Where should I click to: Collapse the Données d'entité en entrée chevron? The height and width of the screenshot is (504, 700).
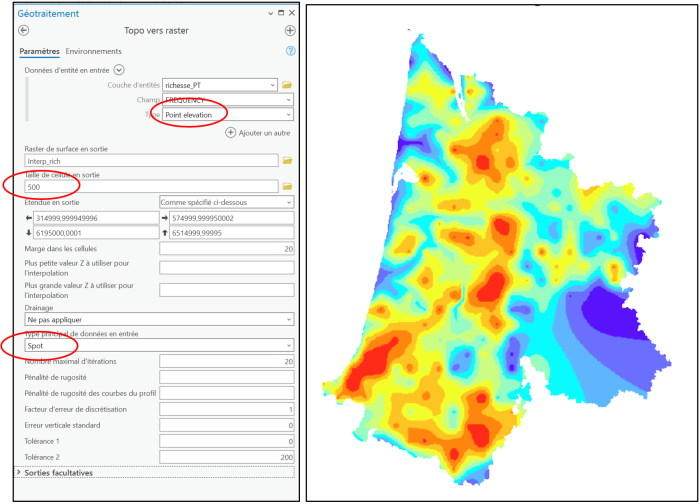[119, 69]
